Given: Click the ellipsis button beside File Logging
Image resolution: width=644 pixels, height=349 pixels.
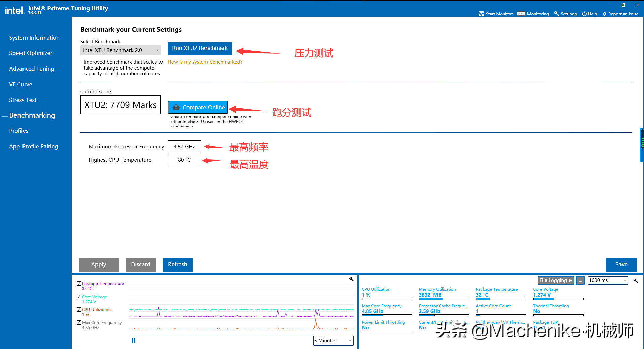Looking at the screenshot, I should pos(580,280).
